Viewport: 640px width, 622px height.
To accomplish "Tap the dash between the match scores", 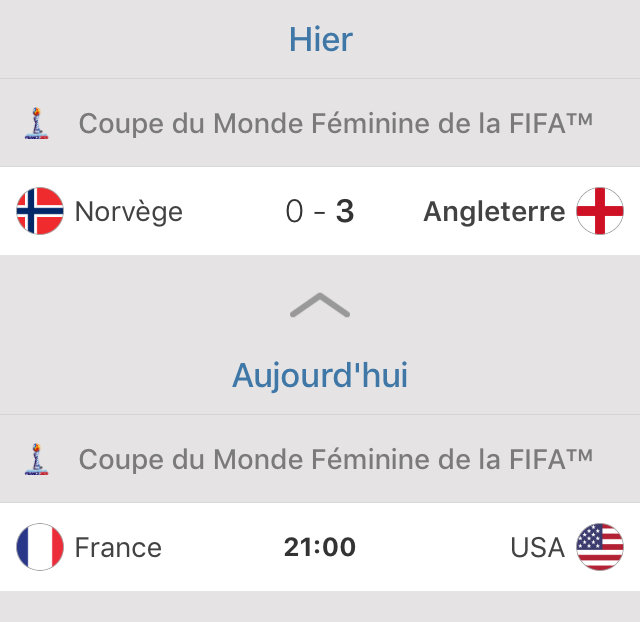I will [x=319, y=212].
